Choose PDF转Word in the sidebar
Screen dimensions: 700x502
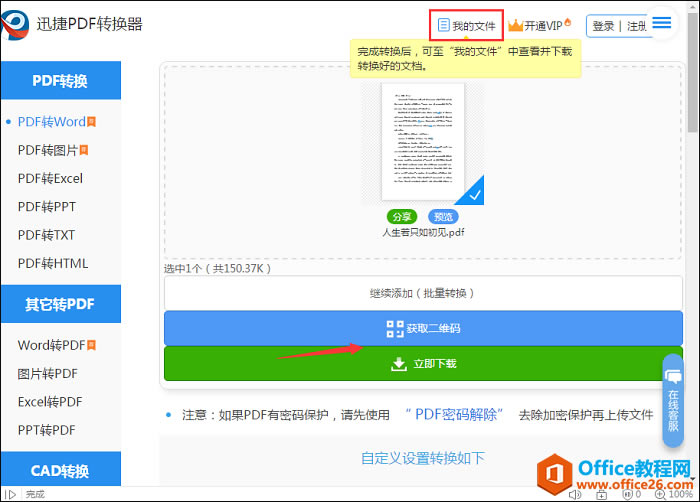click(51, 121)
